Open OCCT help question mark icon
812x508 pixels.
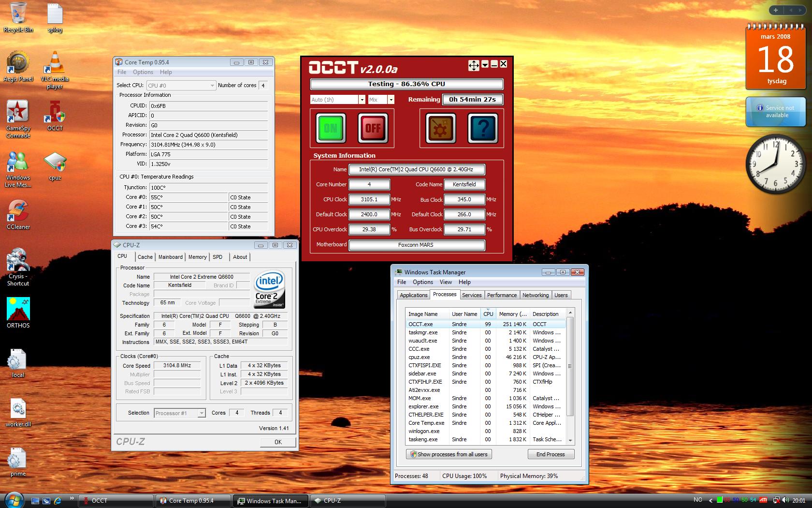coord(482,128)
